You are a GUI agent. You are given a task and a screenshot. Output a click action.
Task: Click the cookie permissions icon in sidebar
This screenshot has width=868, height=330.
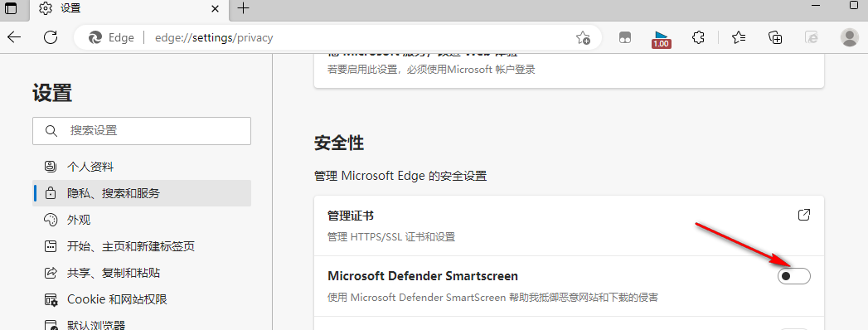click(x=51, y=299)
